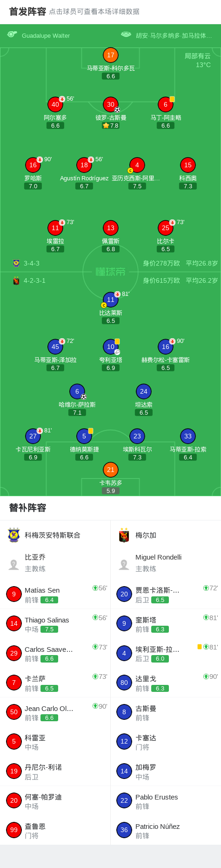
Task: Tap captain number 4 亚历克西斯 on the pitch
Action: 137,165
